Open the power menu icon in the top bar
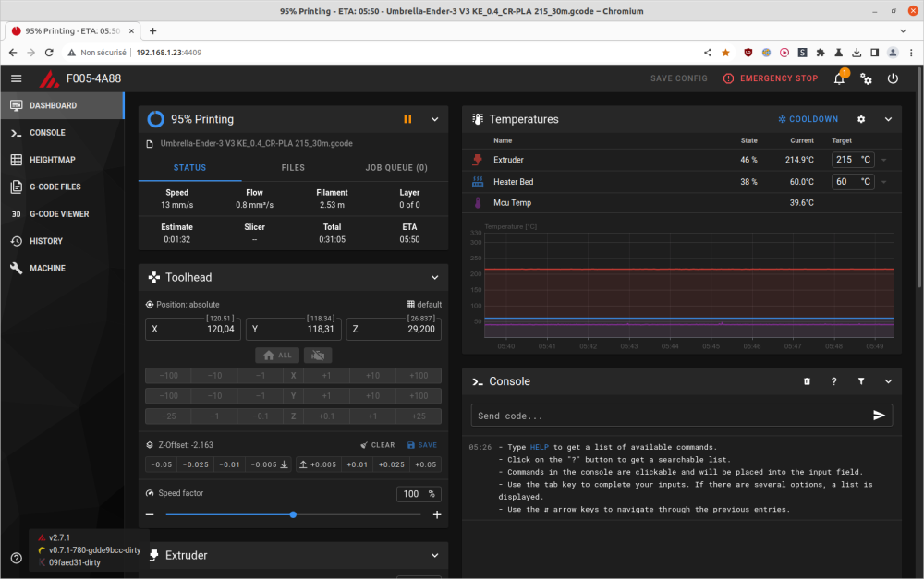This screenshot has width=924, height=579. tap(893, 78)
